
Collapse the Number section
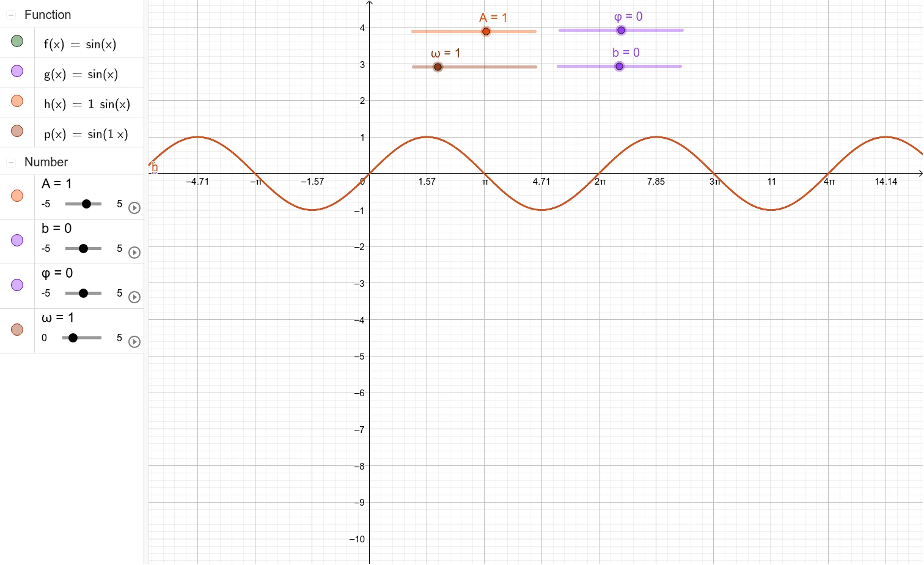(11, 162)
